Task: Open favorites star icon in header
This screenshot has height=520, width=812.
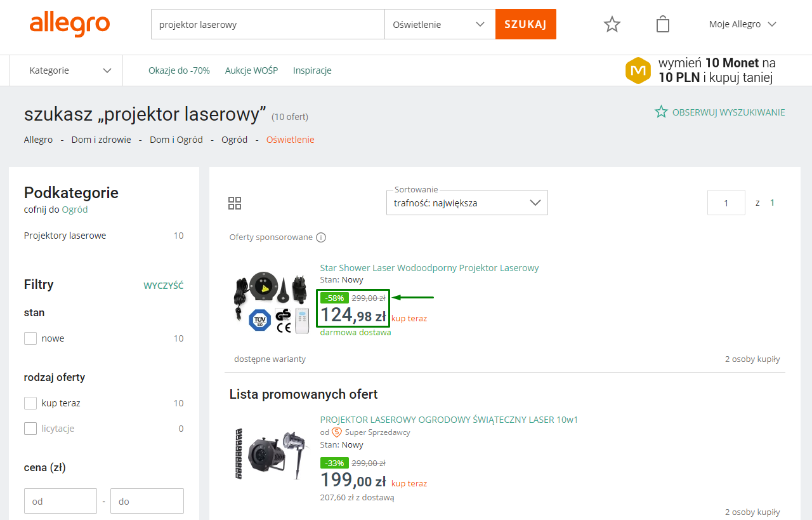Action: (612, 24)
